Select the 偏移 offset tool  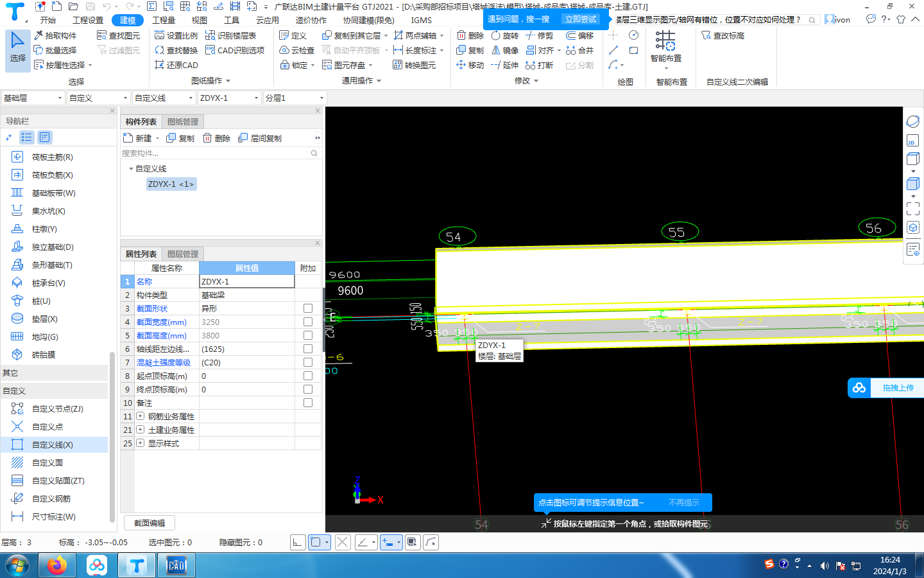pos(579,35)
